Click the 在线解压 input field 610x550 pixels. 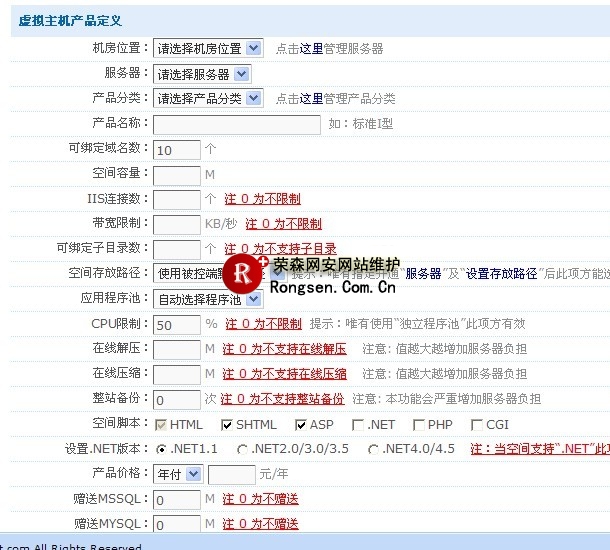pos(177,349)
